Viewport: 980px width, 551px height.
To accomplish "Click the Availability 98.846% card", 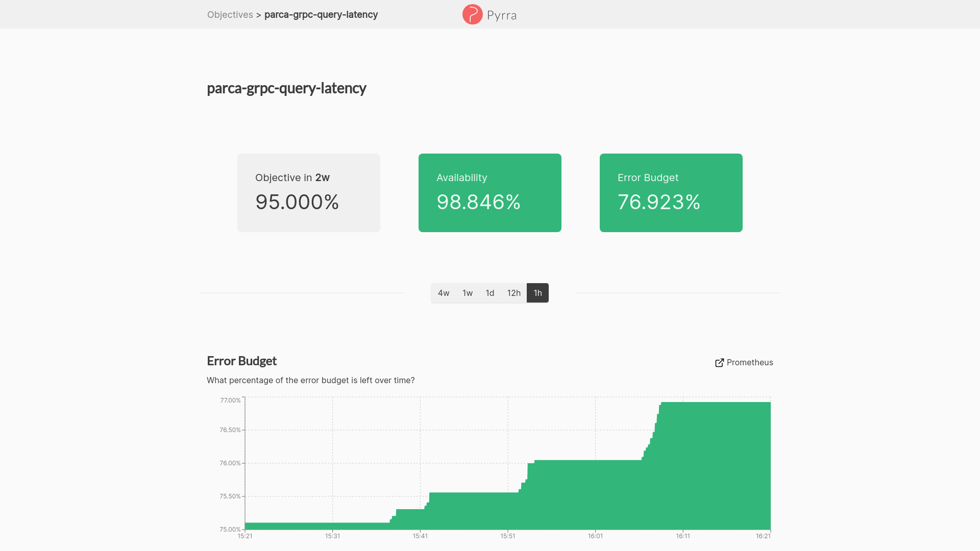I will (489, 193).
